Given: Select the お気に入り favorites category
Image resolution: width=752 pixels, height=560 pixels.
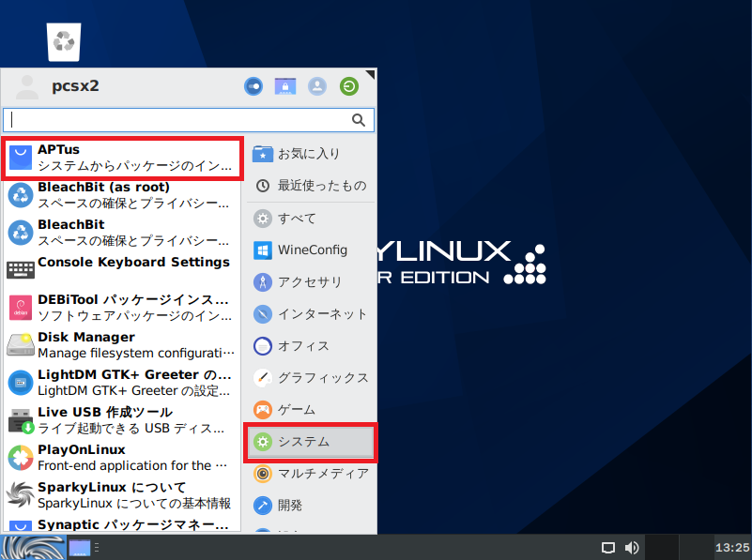Looking at the screenshot, I should point(311,154).
